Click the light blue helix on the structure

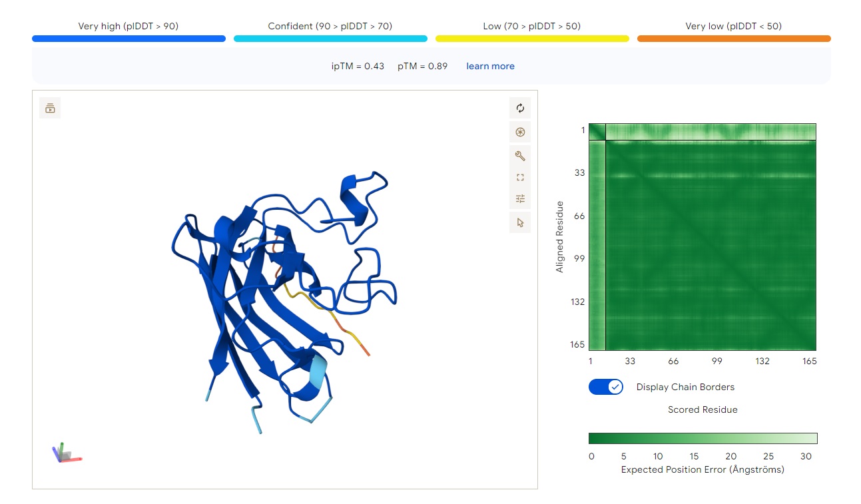[x=320, y=373]
